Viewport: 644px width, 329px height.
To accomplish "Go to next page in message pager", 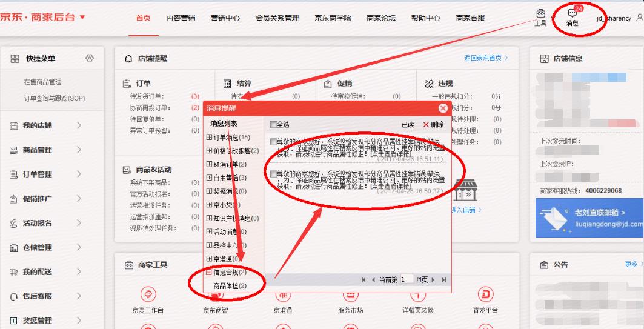I will click(x=433, y=280).
